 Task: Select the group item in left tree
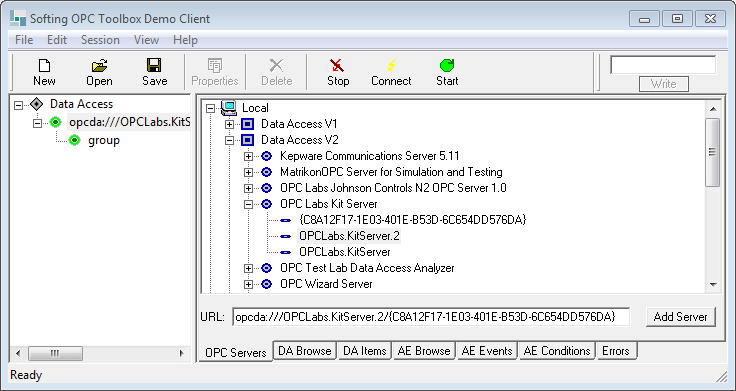[104, 140]
